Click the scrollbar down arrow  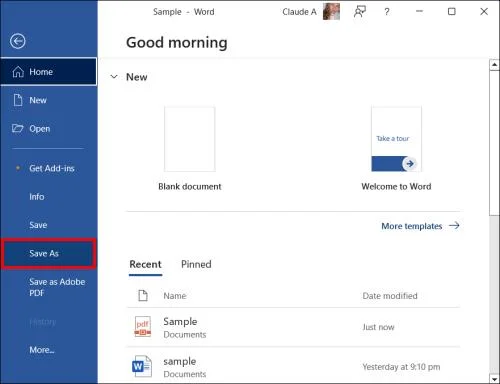[494, 379]
